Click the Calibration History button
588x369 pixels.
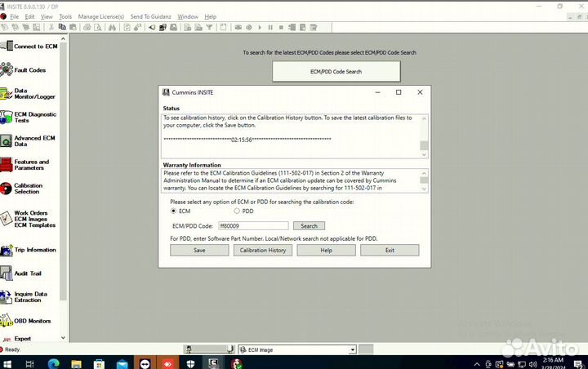(x=262, y=250)
